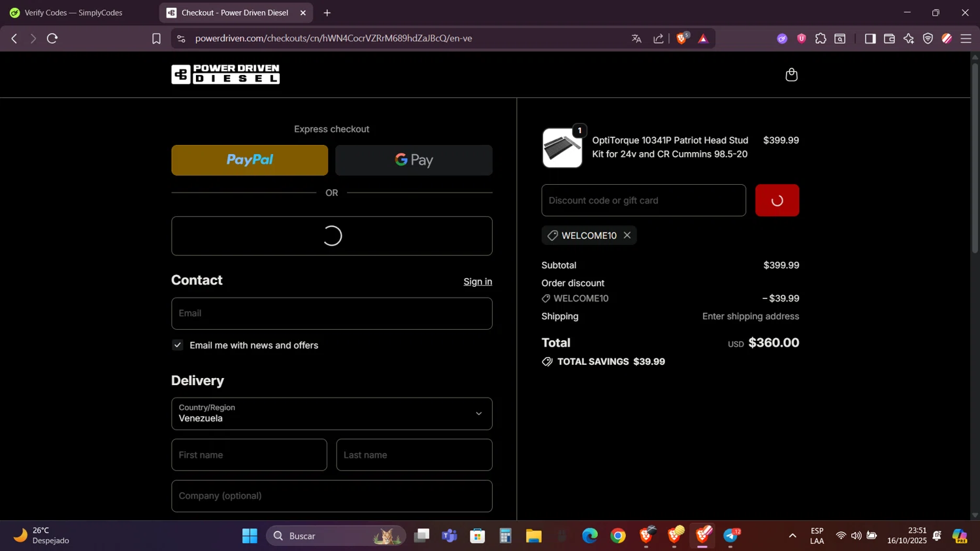Open the volume control tray icon
Screen dimensions: 980x551
856,536
